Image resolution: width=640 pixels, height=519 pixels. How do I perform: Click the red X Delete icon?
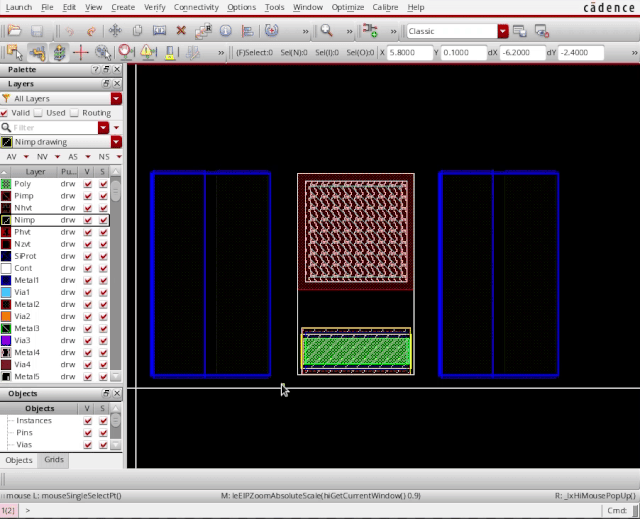(x=181, y=31)
